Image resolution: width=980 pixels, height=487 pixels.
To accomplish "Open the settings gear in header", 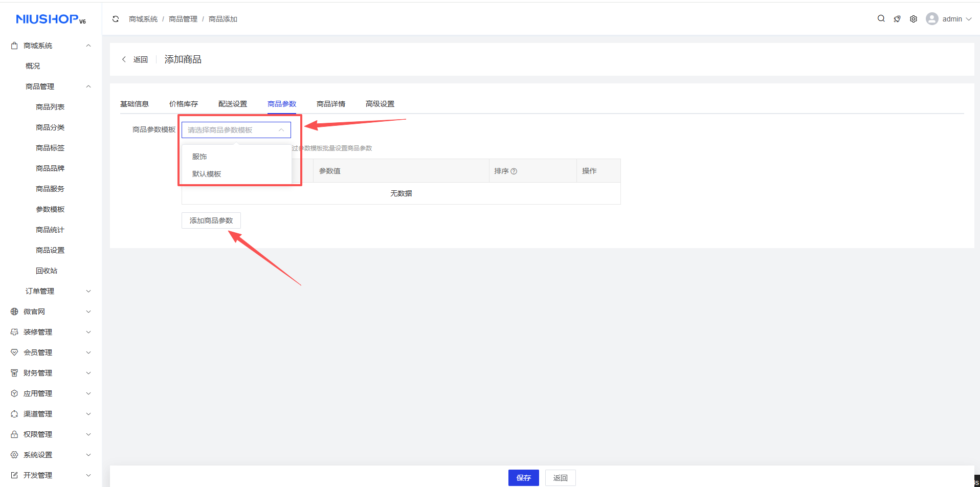I will (914, 19).
